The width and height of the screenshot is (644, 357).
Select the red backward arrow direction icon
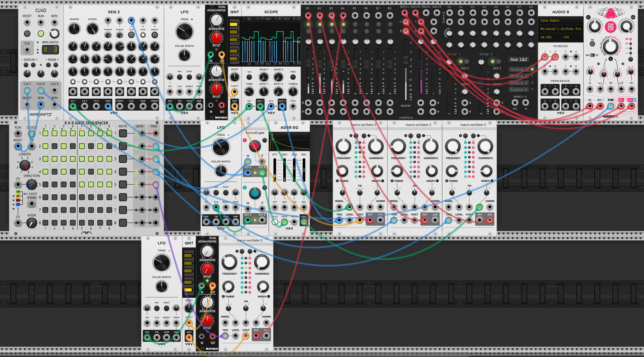tap(18, 200)
